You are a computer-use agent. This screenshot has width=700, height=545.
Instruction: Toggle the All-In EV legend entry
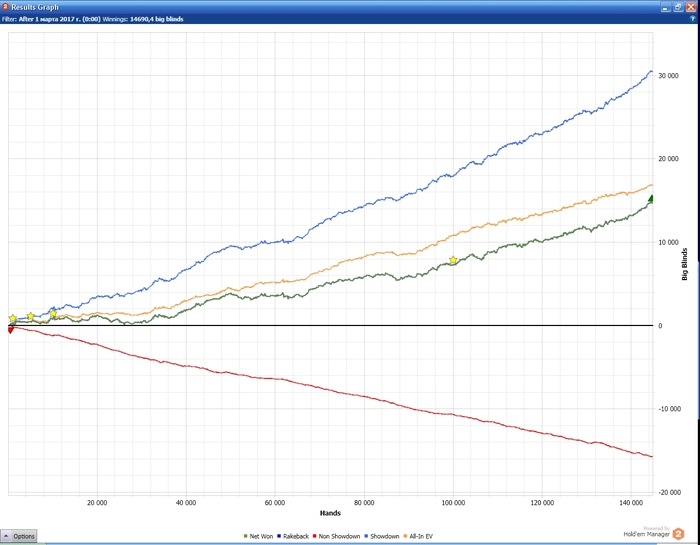click(x=418, y=536)
